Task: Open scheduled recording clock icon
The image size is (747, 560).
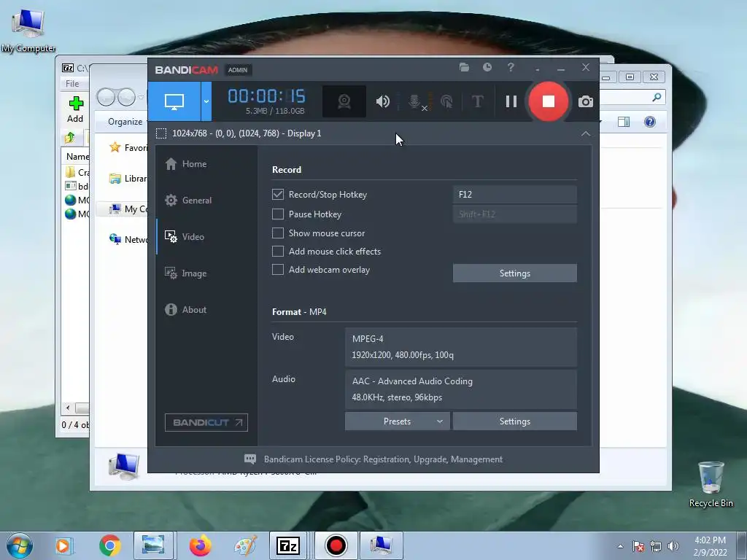Action: [x=487, y=67]
